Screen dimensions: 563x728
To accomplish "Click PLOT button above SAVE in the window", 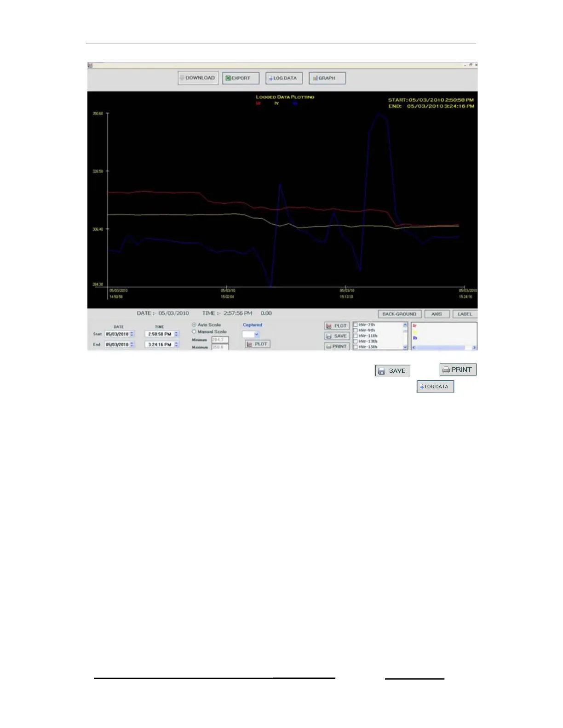I will point(337,326).
